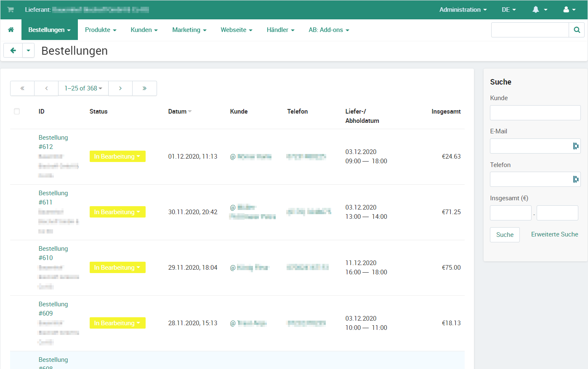The height and width of the screenshot is (369, 588).
Task: Sort orders by Insgesamt column
Action: (x=446, y=111)
